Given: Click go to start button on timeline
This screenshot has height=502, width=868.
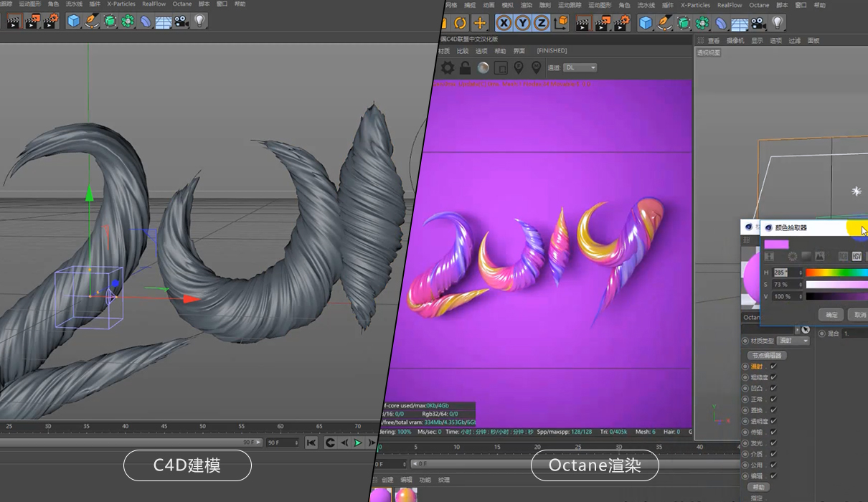Looking at the screenshot, I should tap(311, 443).
